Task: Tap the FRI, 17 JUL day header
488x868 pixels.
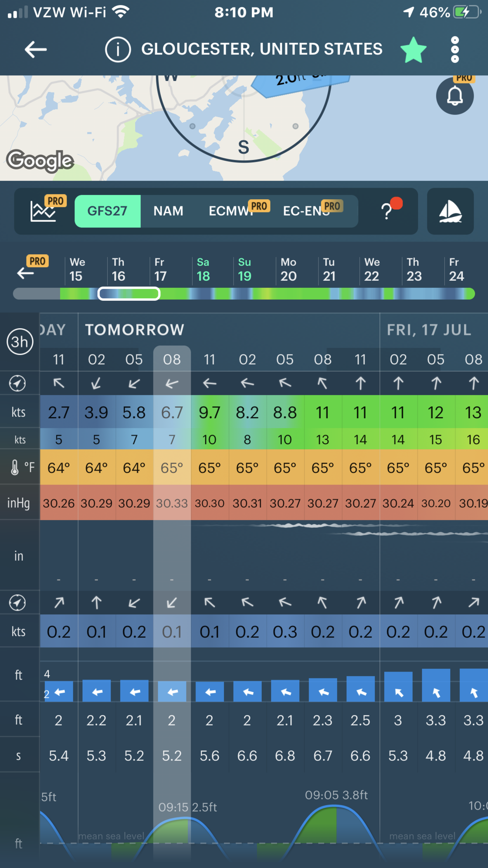Action: click(x=429, y=330)
